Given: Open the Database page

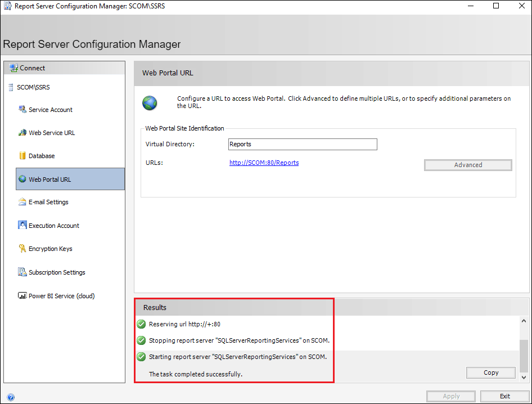Looking at the screenshot, I should point(42,156).
